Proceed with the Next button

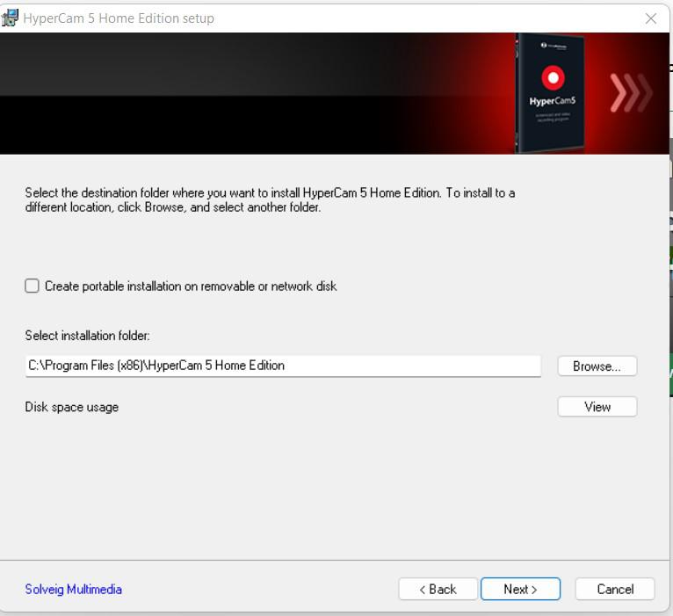point(520,589)
